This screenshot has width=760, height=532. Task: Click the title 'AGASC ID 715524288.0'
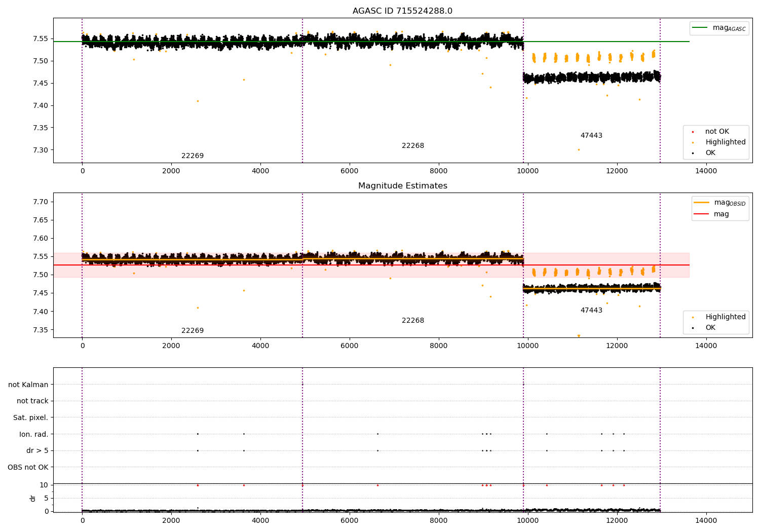[x=402, y=11]
